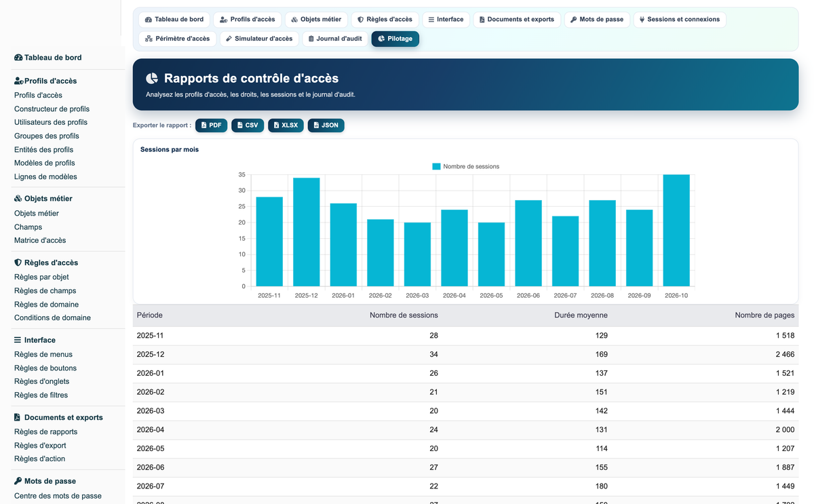Go to Règles d'onglets
The image size is (814, 504).
(41, 381)
